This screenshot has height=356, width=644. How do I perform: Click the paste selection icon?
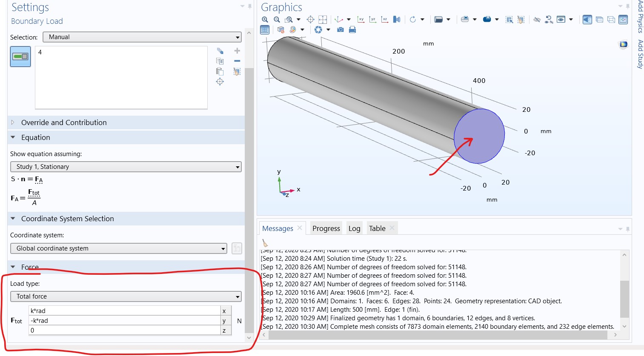point(220,71)
